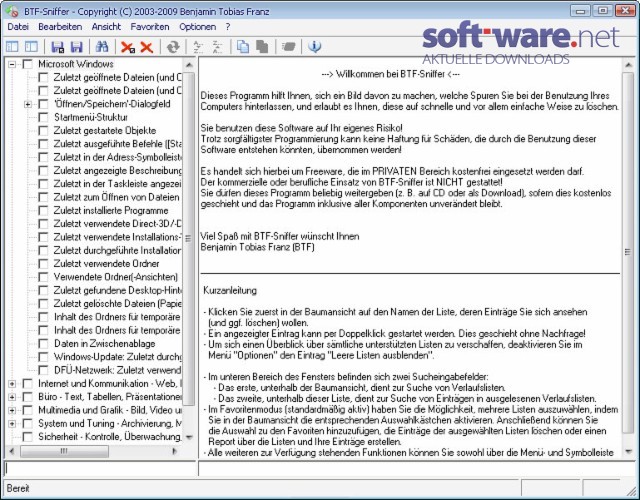Click the BTF-Sniffer title bar application icon
640x500 pixels.
point(13,11)
